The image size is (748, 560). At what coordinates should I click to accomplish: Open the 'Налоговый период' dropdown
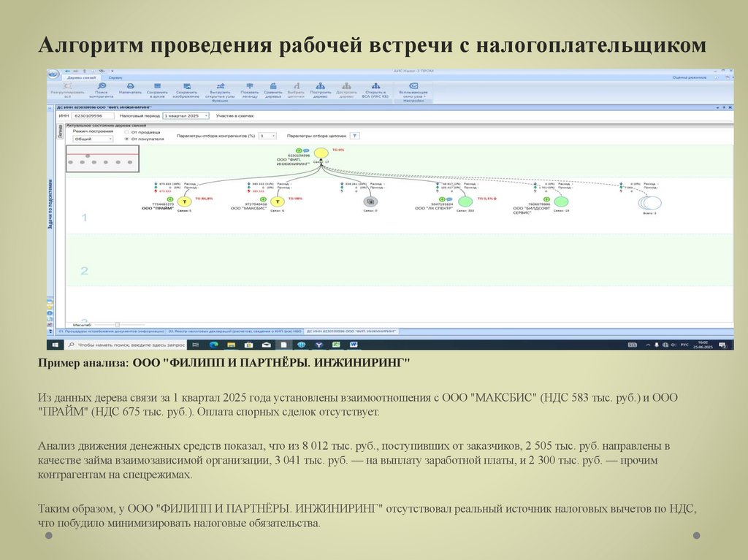[x=186, y=115]
